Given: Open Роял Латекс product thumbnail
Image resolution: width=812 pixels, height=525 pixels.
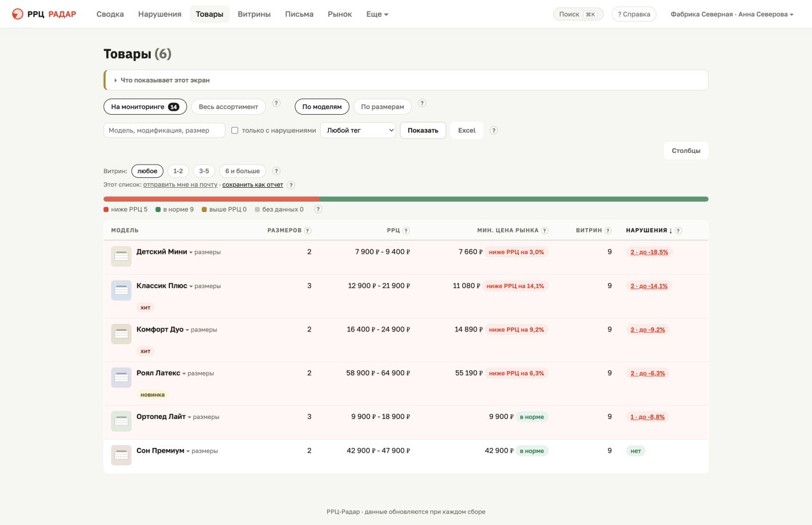Looking at the screenshot, I should (121, 377).
